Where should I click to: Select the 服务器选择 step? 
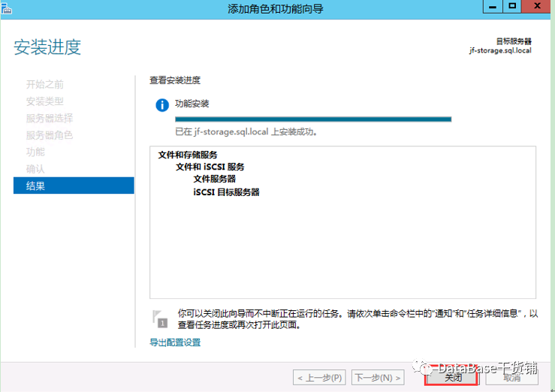click(50, 118)
